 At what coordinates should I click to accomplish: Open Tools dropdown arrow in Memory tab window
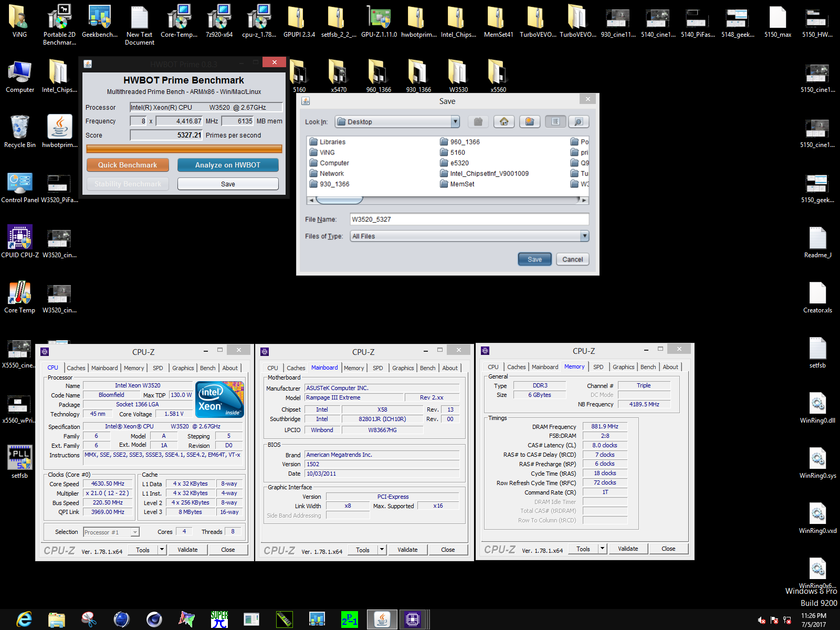pyautogui.click(x=602, y=549)
